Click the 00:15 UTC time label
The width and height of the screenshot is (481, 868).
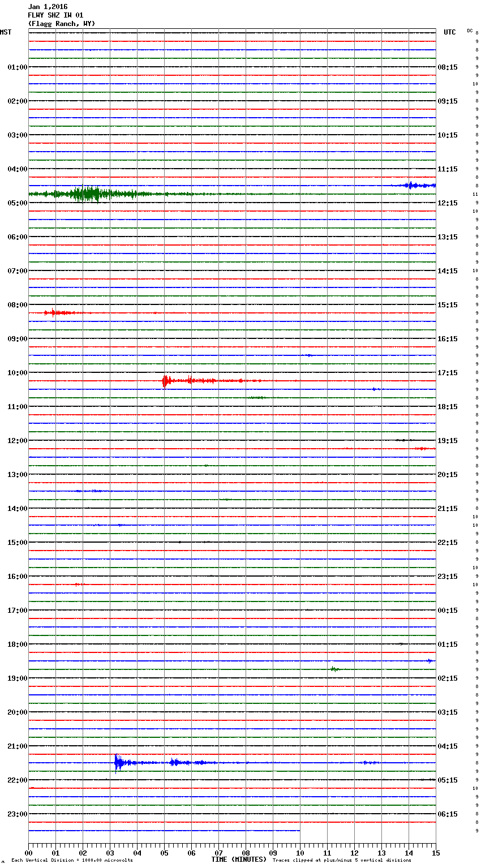(448, 611)
